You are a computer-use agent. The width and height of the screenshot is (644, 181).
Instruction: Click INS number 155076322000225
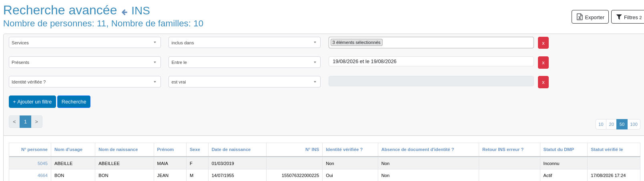click(x=300, y=175)
